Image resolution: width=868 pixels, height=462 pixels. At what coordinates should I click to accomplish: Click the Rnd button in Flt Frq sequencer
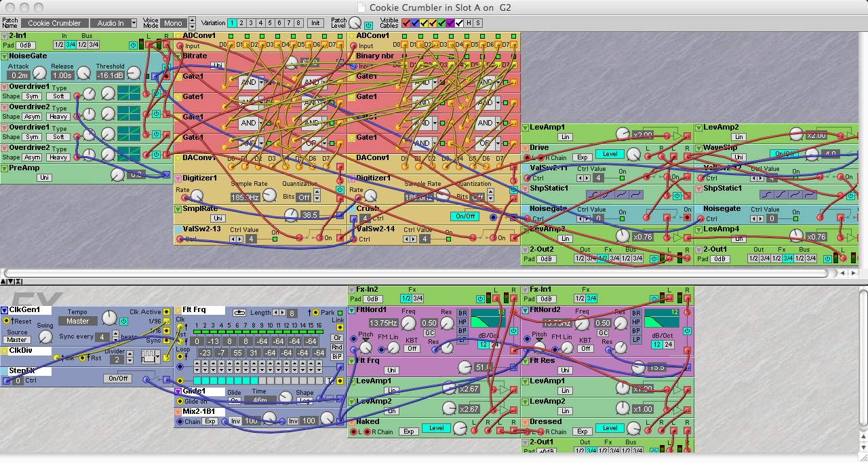coord(337,347)
